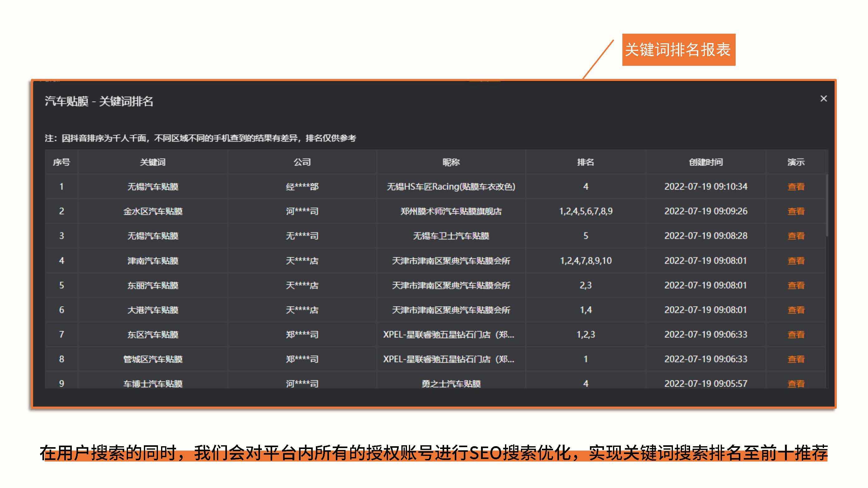This screenshot has height=488, width=868.
Task: Click 查看 for 管城区汽车贴膜 row
Action: point(796,359)
